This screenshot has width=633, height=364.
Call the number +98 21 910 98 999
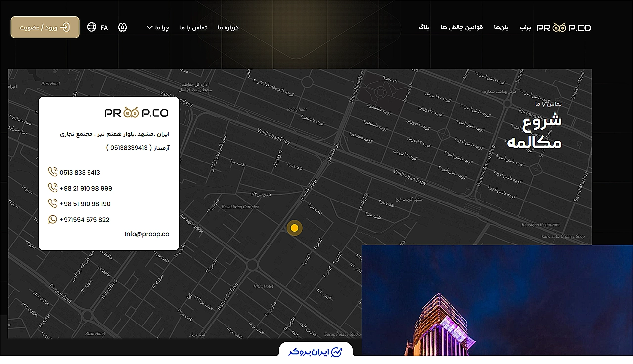[x=86, y=189]
